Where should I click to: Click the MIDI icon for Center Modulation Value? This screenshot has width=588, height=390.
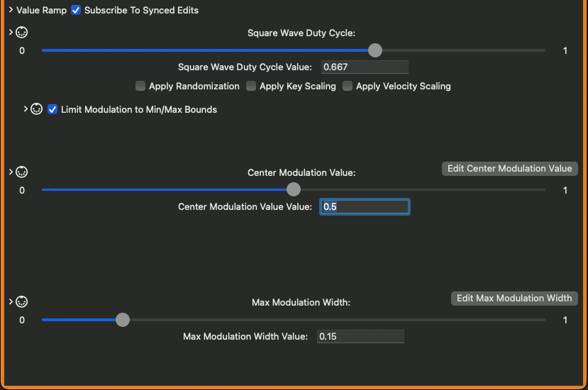(21, 172)
